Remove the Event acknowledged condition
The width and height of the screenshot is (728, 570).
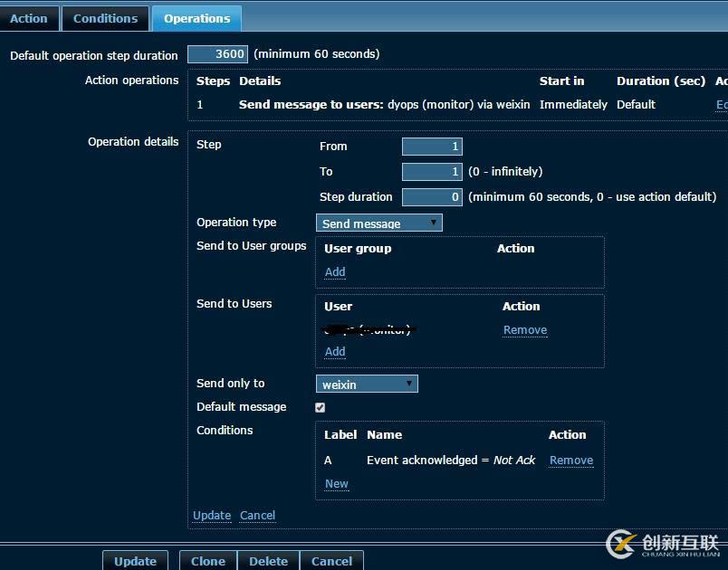[571, 461]
